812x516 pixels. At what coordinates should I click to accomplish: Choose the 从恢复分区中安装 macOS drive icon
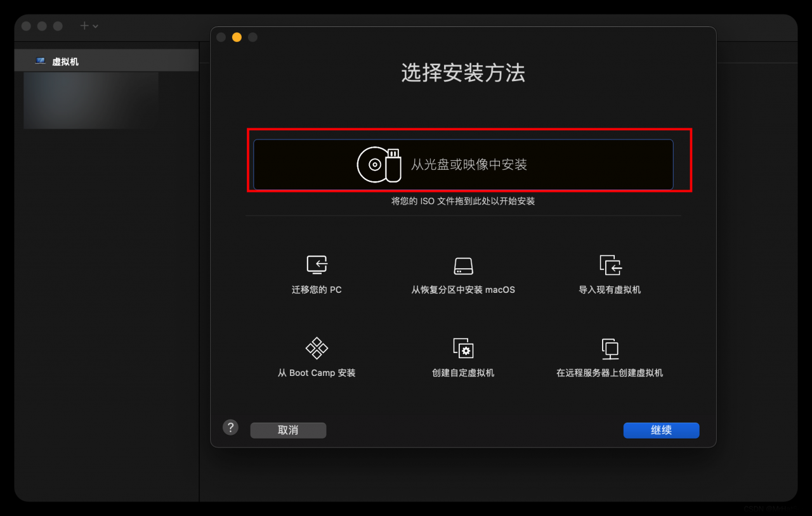tap(463, 264)
